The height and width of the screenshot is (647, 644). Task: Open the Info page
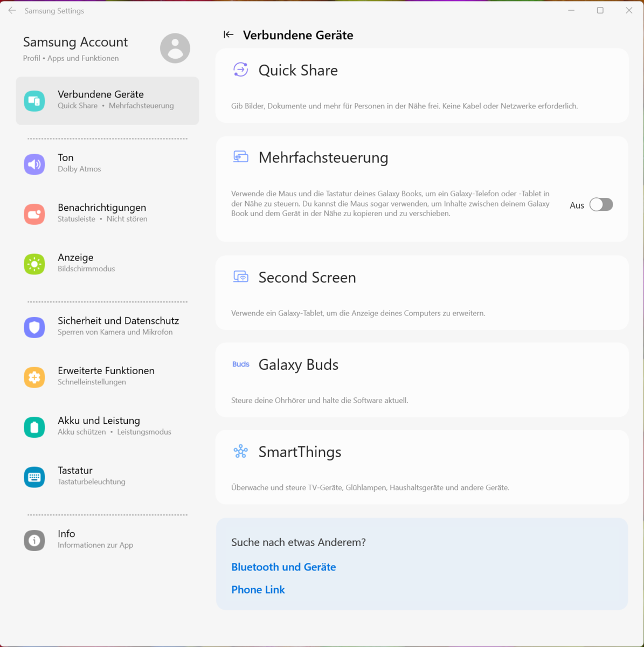tap(107, 540)
